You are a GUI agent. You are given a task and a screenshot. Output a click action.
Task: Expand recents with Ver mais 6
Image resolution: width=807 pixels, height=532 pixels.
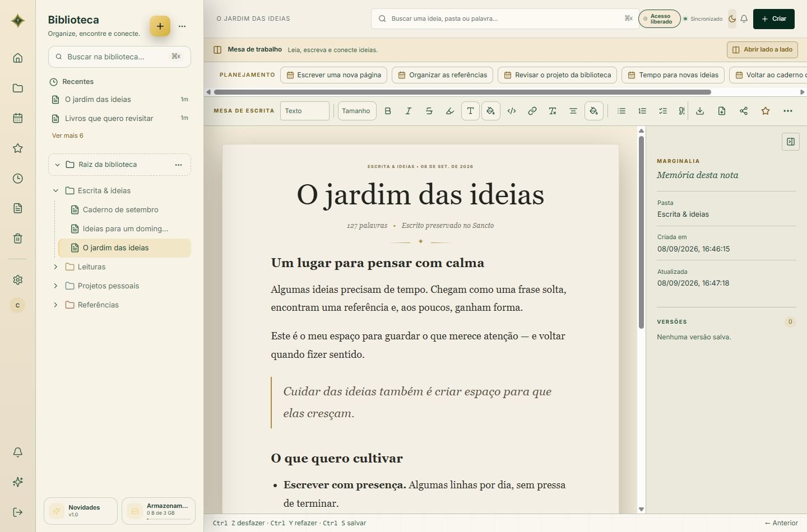coord(67,136)
